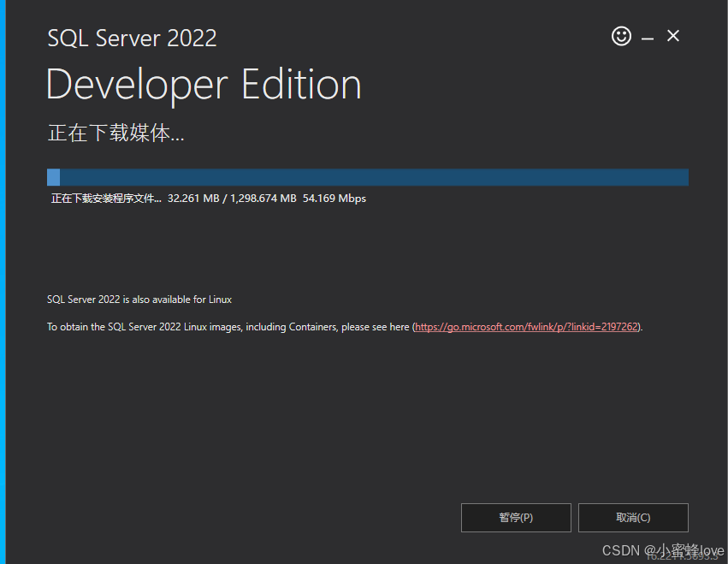
Task: Click the X icon to close installer
Action: coord(673,36)
